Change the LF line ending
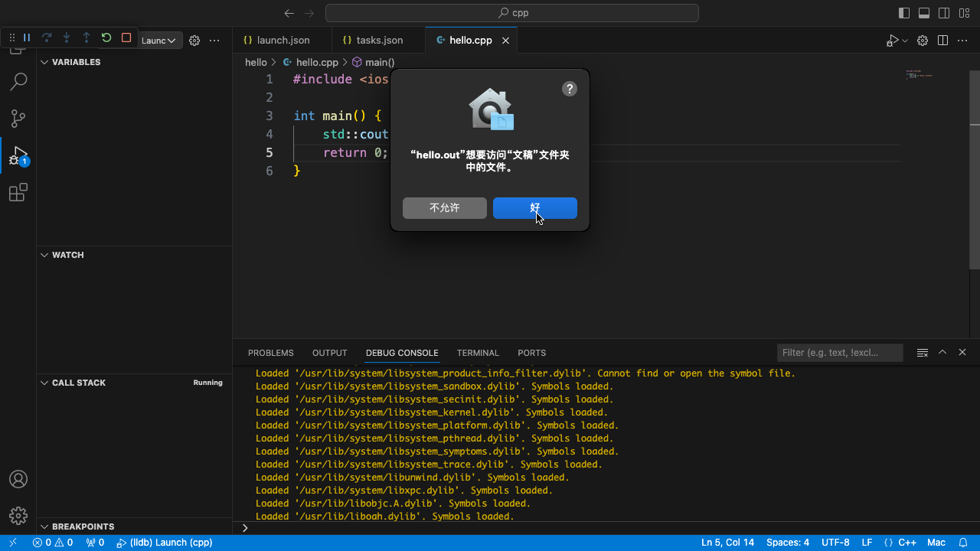Screen dimensions: 980x551 click(x=867, y=543)
